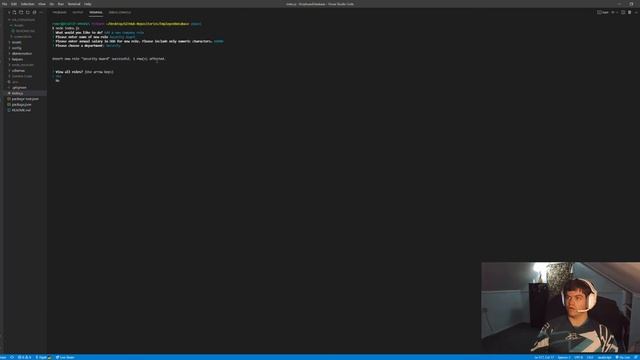This screenshot has width=640, height=360.
Task: Start server with Go Live button
Action: (x=623, y=358)
